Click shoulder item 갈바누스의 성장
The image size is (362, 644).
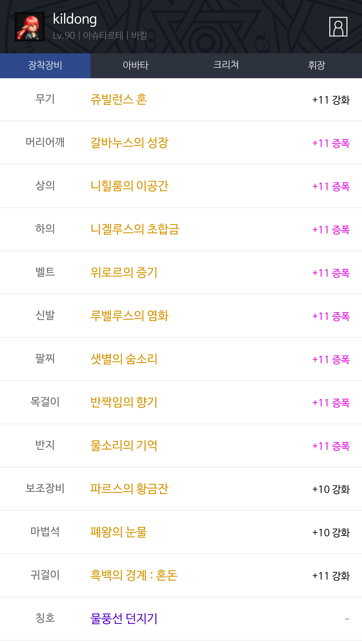129,143
